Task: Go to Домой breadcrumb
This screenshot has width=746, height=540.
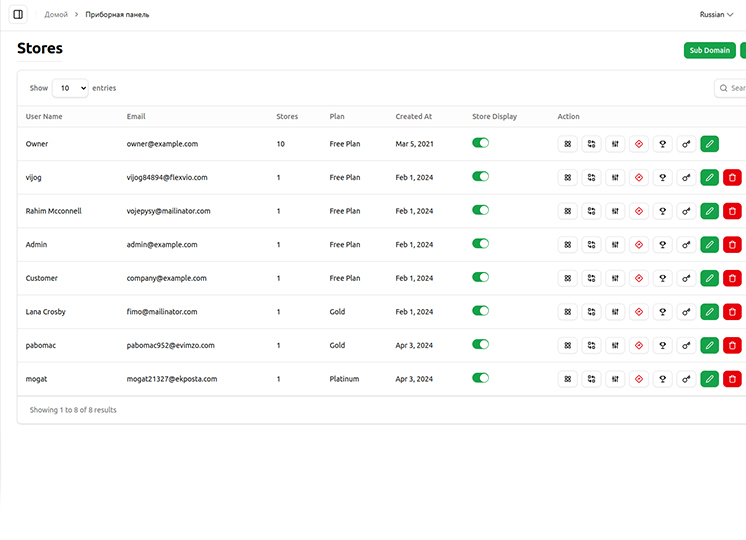Action: tap(56, 15)
